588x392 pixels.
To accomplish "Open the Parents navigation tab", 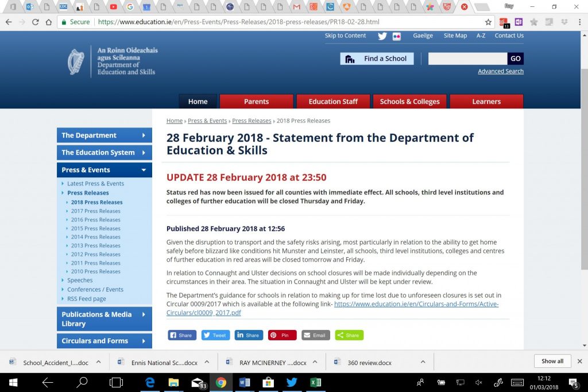I will coord(257,102).
